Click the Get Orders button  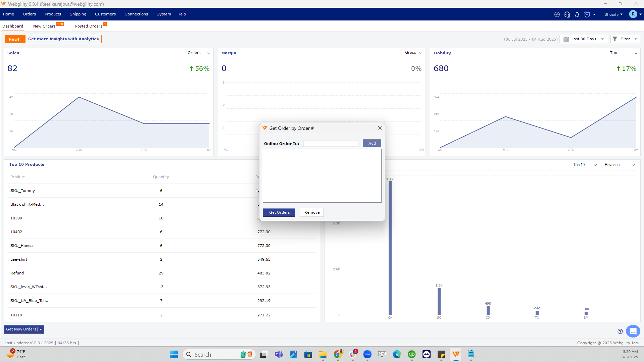279,212
